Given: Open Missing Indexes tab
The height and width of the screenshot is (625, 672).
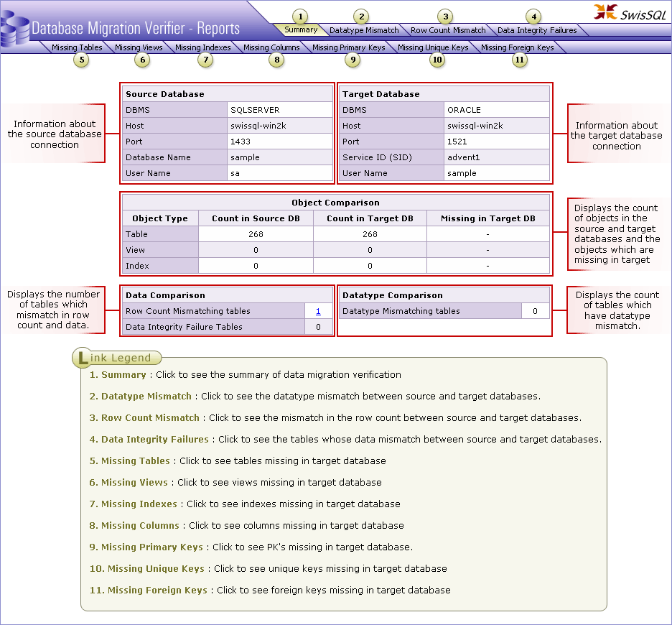Looking at the screenshot, I should [202, 47].
